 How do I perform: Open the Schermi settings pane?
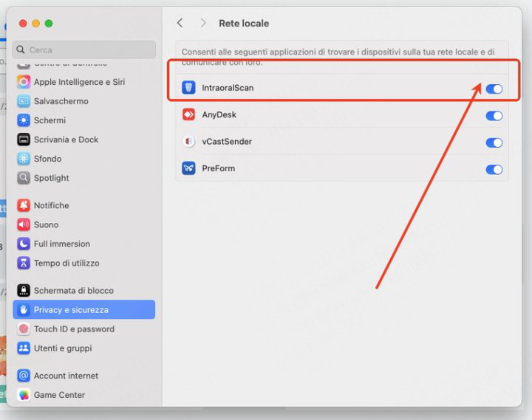point(83,120)
